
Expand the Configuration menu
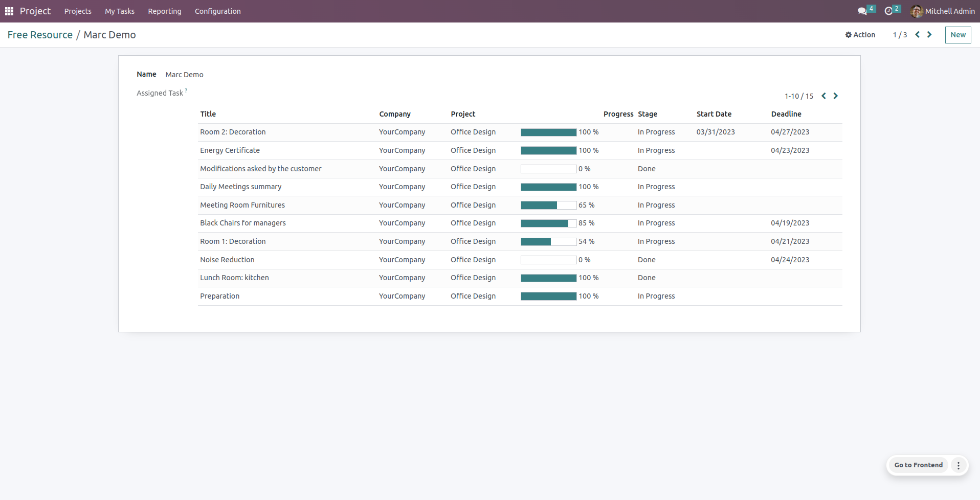click(217, 11)
